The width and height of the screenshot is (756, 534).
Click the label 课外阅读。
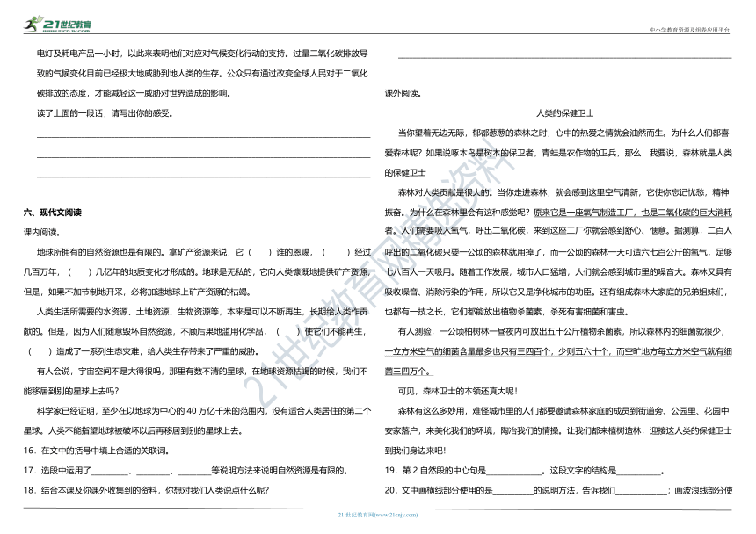click(403, 93)
